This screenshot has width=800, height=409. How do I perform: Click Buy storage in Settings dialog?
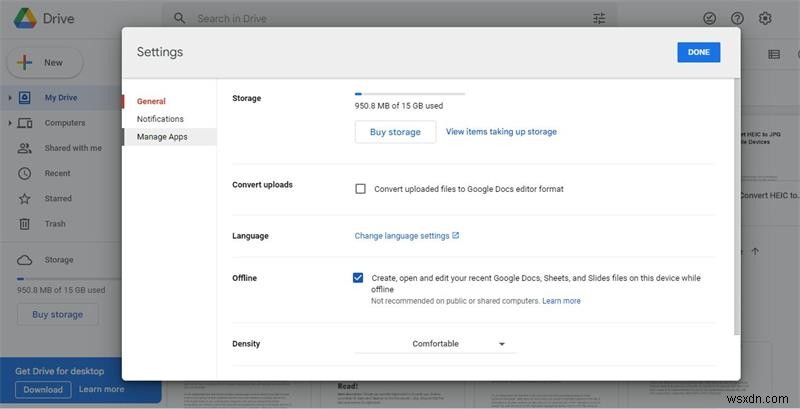(x=395, y=132)
